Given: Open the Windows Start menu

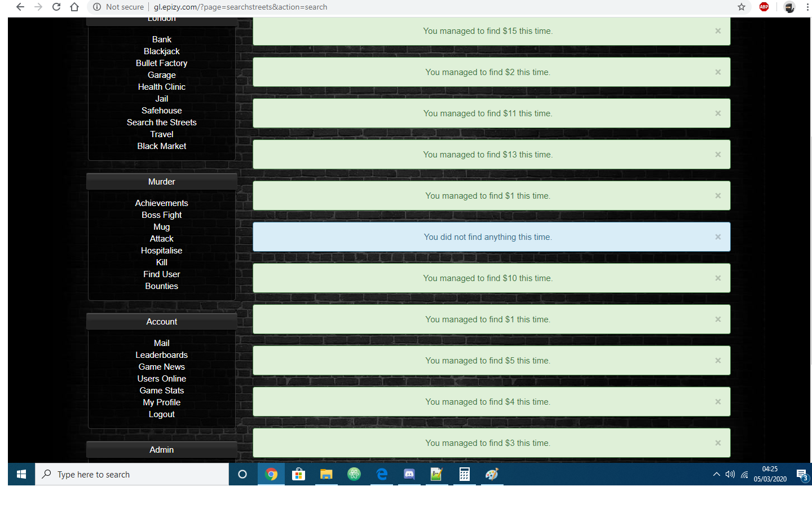Looking at the screenshot, I should [x=21, y=474].
